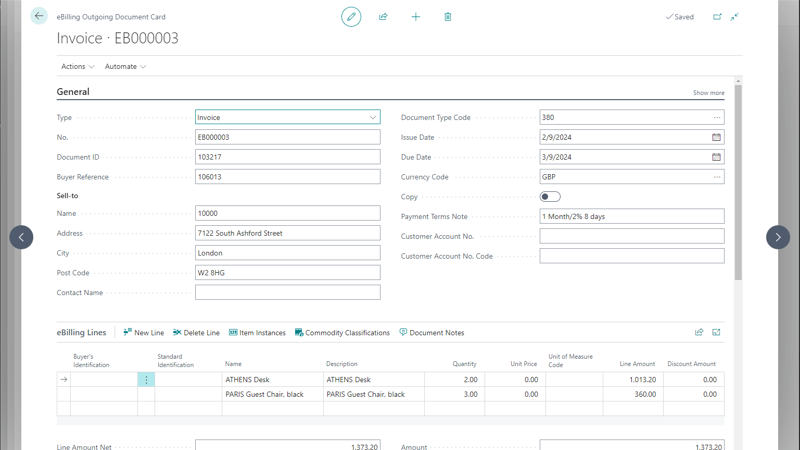
Task: Open the Type dropdown
Action: pyautogui.click(x=373, y=117)
